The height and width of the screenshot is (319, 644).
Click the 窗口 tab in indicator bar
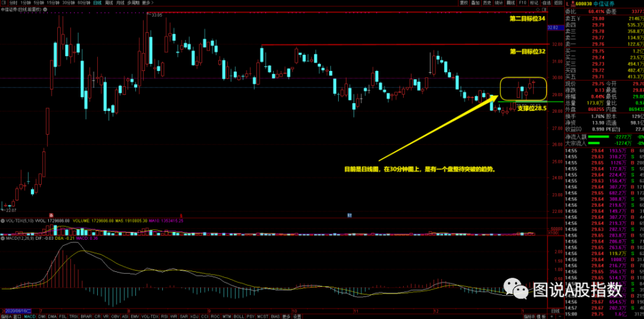[17, 316]
